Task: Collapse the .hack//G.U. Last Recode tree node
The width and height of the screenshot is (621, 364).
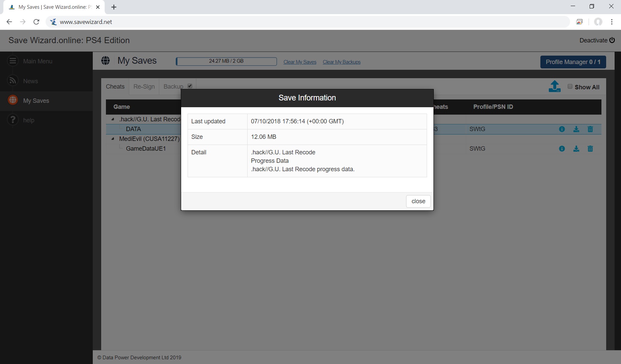Action: tap(113, 119)
